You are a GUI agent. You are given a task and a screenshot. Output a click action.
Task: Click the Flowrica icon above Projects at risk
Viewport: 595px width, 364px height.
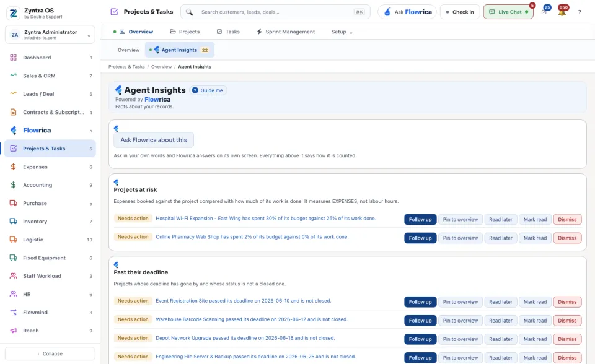tap(116, 183)
